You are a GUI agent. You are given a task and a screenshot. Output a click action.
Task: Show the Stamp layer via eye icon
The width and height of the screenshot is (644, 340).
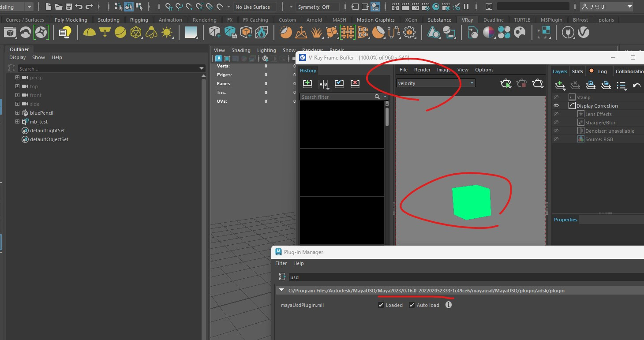pos(557,97)
